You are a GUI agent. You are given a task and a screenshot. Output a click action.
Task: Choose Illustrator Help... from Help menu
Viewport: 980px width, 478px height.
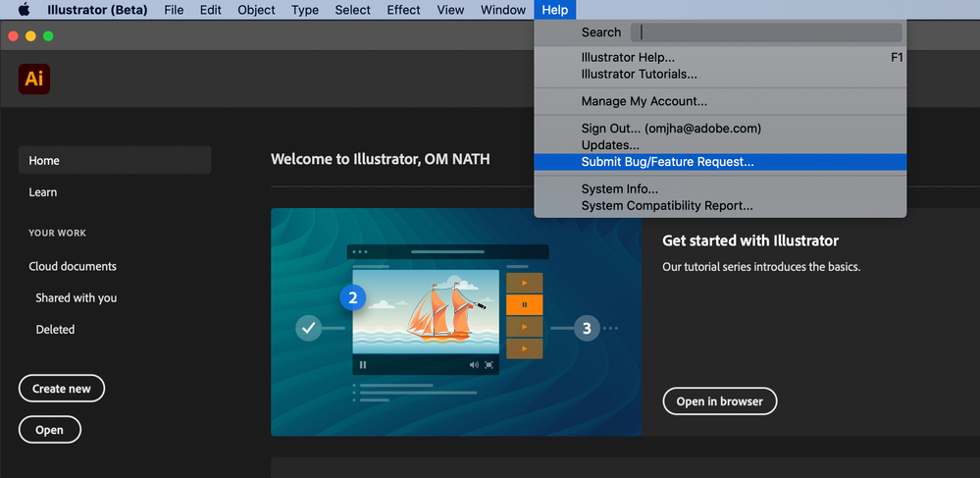(720, 58)
